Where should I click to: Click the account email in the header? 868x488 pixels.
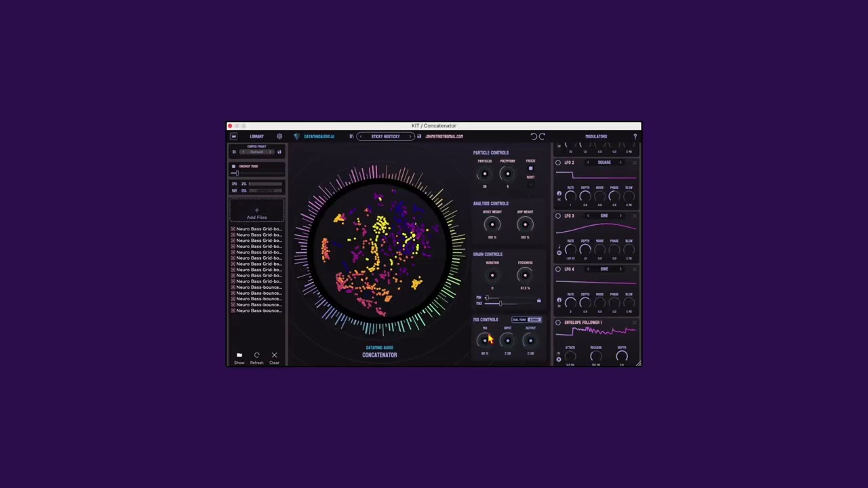coord(444,136)
